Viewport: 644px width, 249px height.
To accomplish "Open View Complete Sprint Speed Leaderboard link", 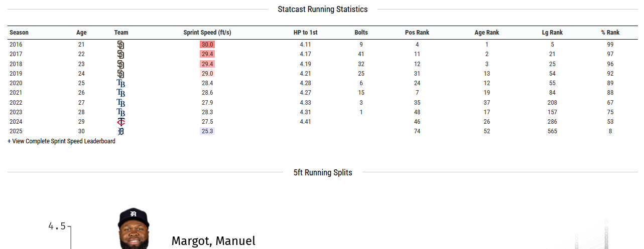I will click(61, 141).
